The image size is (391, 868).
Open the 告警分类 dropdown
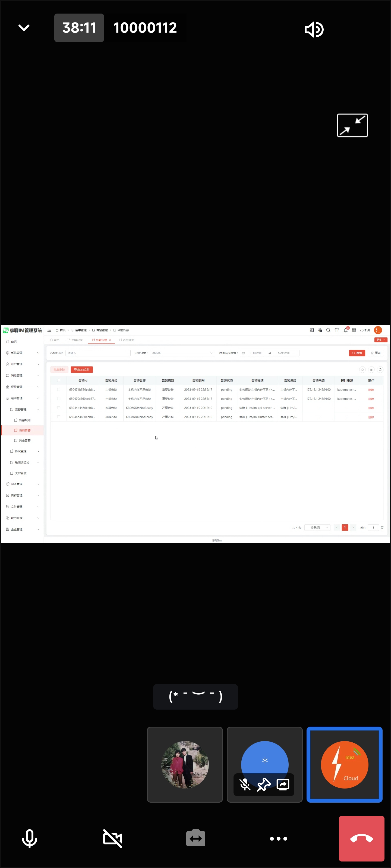coord(182,353)
